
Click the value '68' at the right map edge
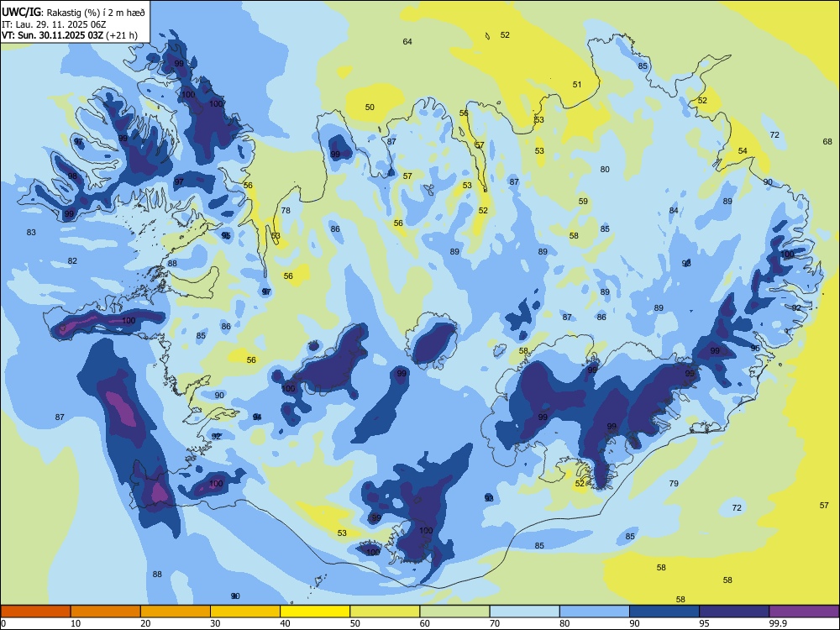click(x=827, y=141)
